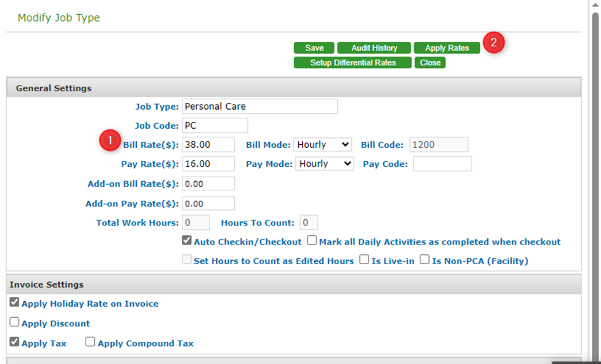Screen dimensions: 601x364
Task: Expand the Pay Mode dropdown
Action: (x=324, y=164)
